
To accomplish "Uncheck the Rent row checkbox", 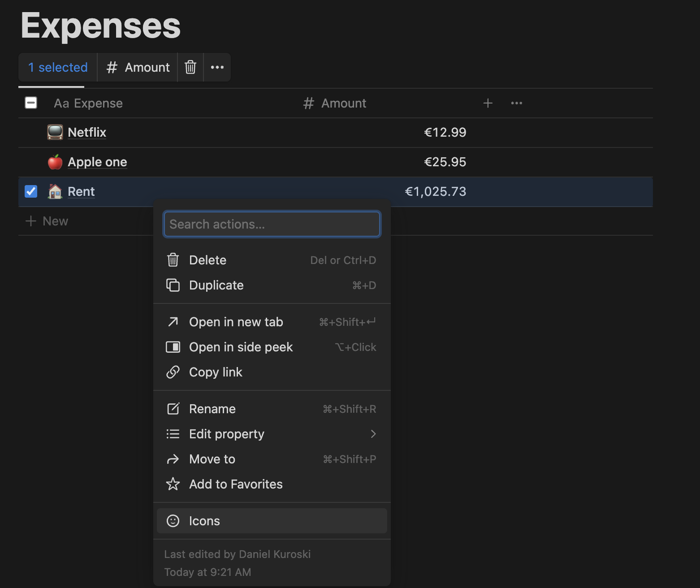I will click(31, 191).
